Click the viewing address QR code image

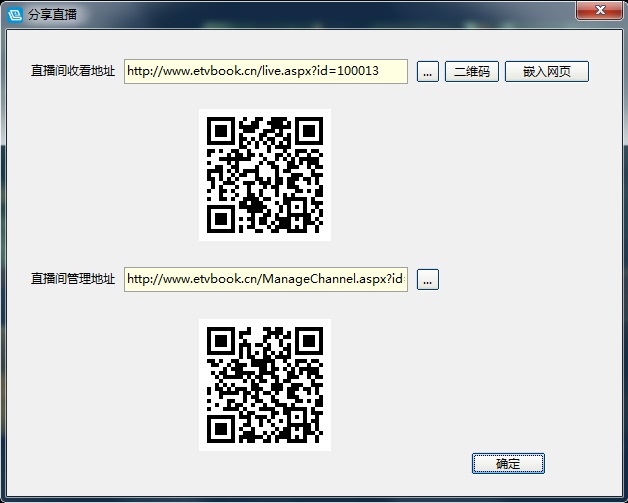click(265, 175)
